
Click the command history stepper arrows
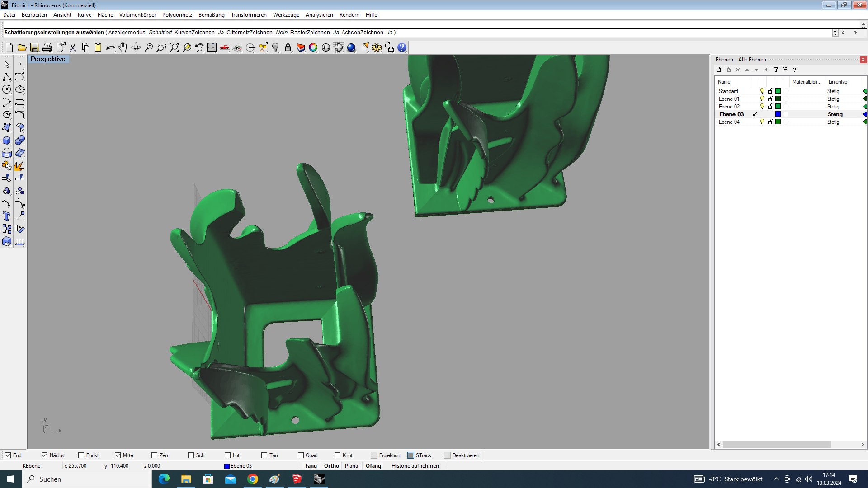tap(835, 33)
